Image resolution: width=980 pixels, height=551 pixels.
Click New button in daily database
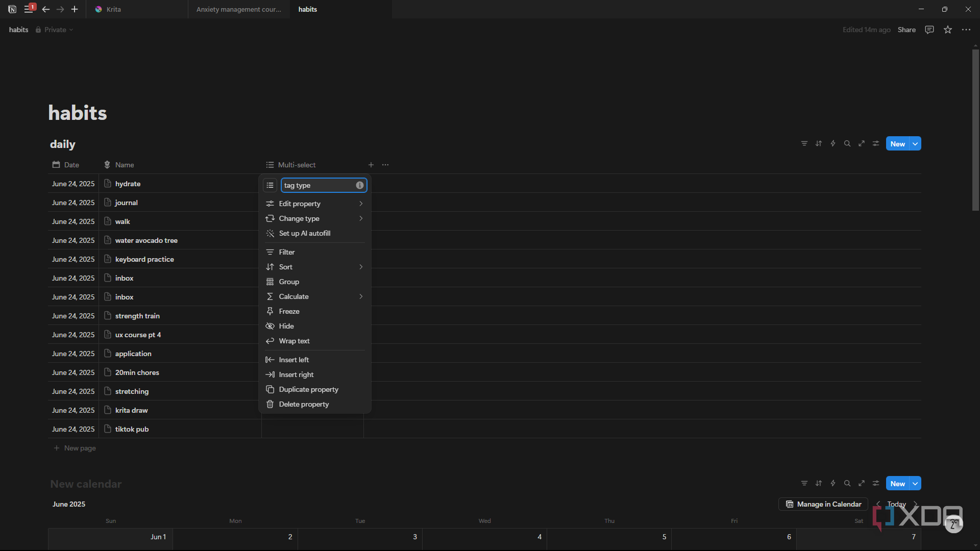click(x=898, y=144)
